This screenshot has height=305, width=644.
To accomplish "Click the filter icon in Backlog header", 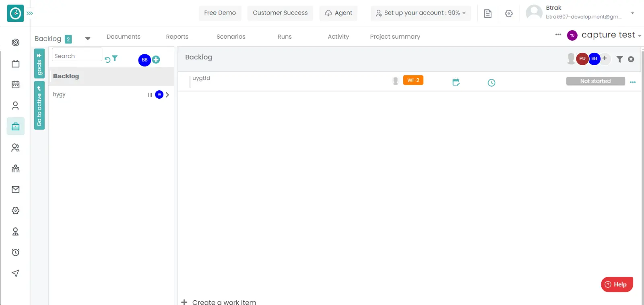I will [x=619, y=59].
